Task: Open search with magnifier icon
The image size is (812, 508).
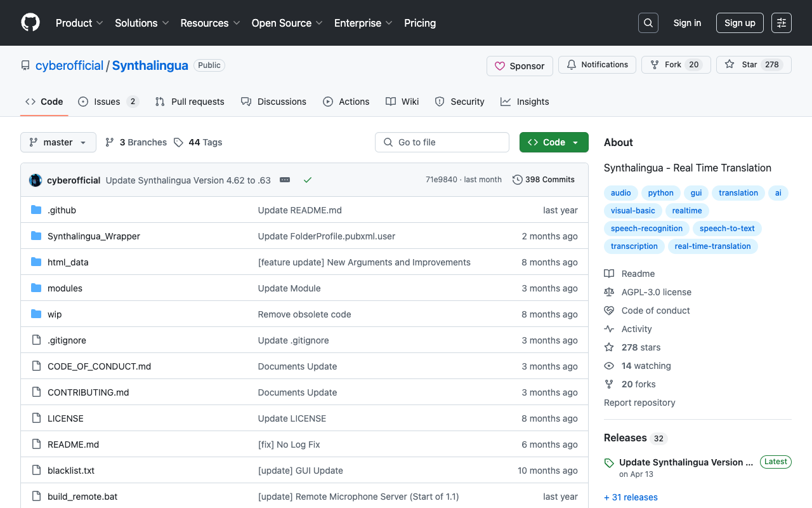Action: [648, 23]
